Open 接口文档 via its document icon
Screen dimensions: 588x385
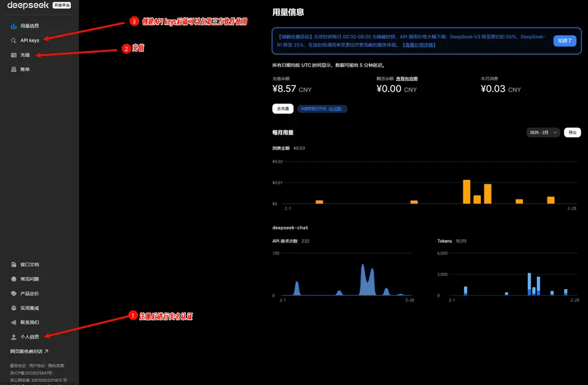coord(14,265)
